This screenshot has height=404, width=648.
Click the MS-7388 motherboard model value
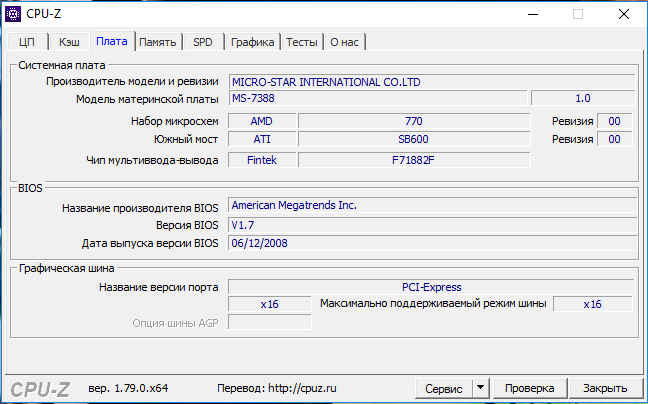pyautogui.click(x=378, y=98)
